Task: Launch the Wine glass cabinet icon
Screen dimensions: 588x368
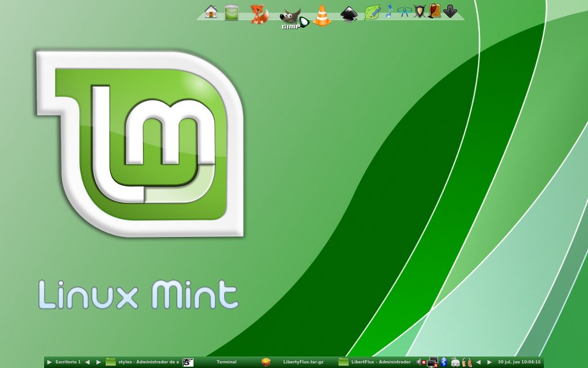Action: point(434,11)
